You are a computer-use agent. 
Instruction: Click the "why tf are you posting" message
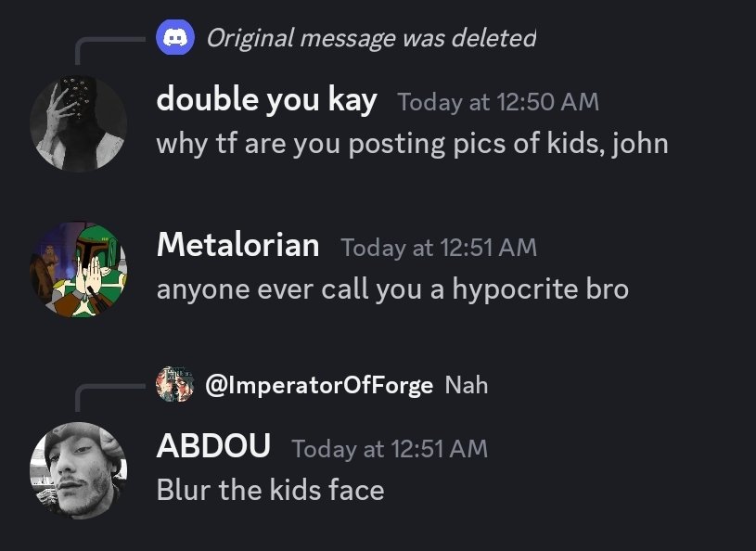pos(412,145)
